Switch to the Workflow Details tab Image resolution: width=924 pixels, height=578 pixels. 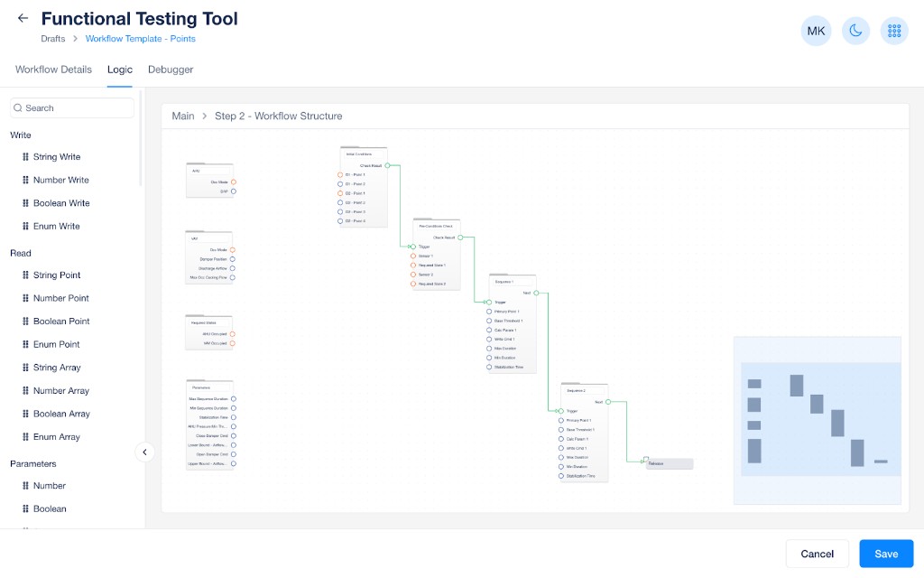[53, 69]
